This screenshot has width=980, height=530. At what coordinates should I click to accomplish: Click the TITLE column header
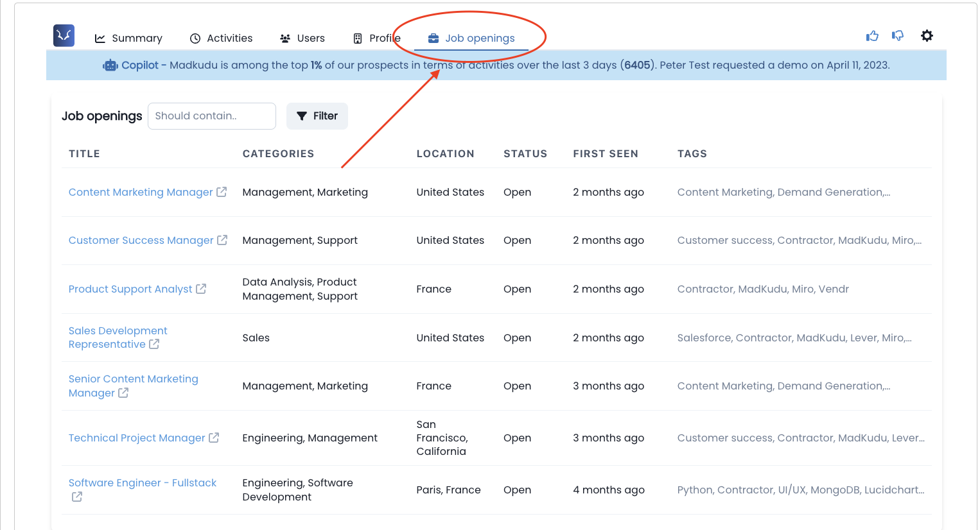84,154
